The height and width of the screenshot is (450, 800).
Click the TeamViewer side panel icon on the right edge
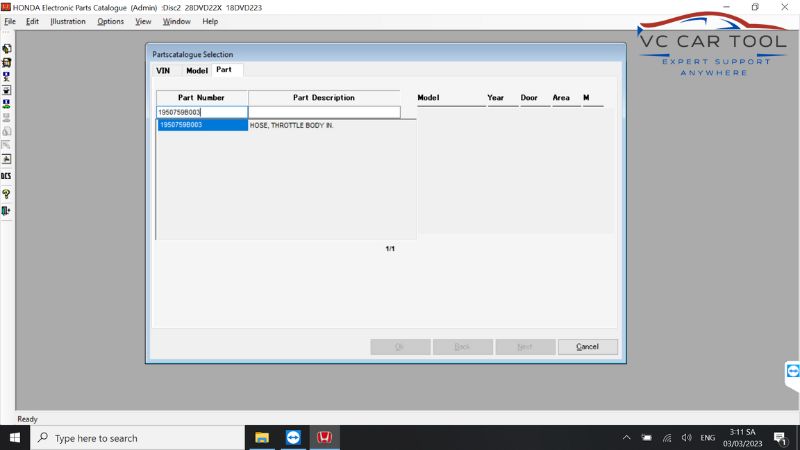[793, 370]
